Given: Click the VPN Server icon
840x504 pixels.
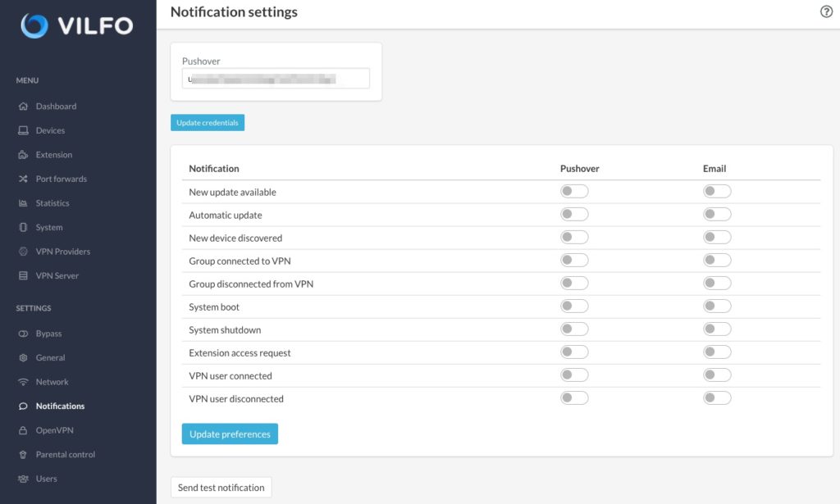Looking at the screenshot, I should pos(23,275).
